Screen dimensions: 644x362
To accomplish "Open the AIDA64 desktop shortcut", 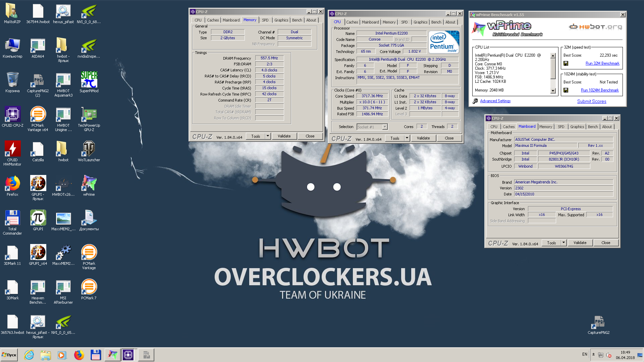I will (x=38, y=48).
